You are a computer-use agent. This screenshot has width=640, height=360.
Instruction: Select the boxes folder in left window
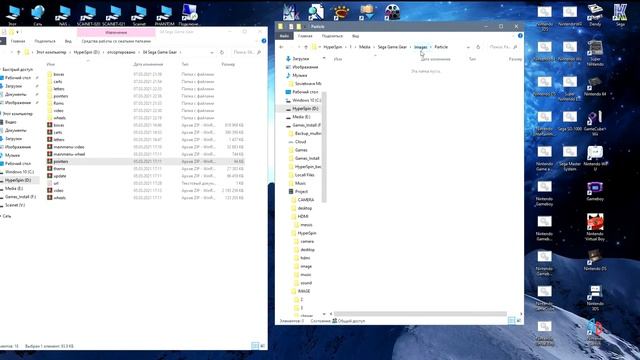pos(145,74)
